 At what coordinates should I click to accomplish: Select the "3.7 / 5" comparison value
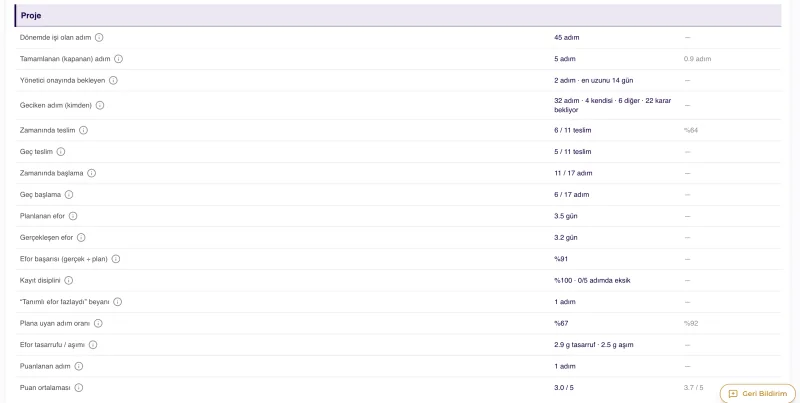click(693, 387)
